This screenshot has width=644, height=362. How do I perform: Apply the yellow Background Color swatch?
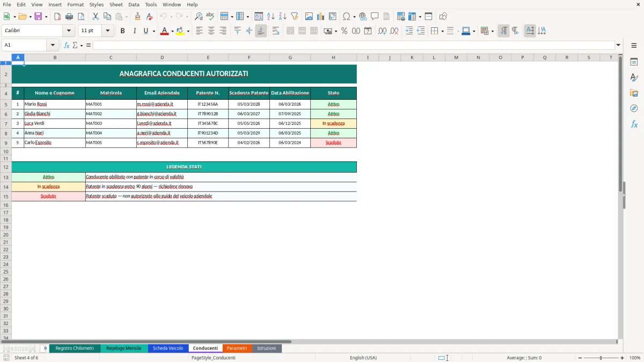(180, 31)
